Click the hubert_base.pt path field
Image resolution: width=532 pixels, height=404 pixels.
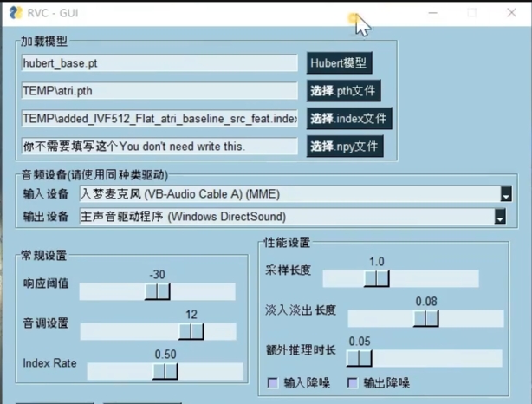(x=159, y=63)
